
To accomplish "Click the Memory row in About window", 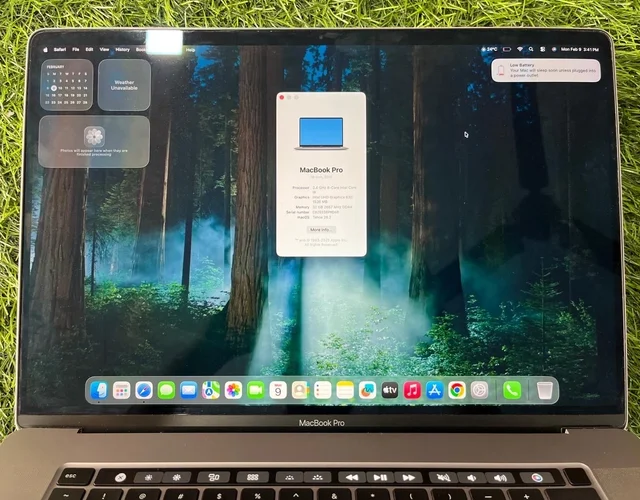I will (323, 207).
